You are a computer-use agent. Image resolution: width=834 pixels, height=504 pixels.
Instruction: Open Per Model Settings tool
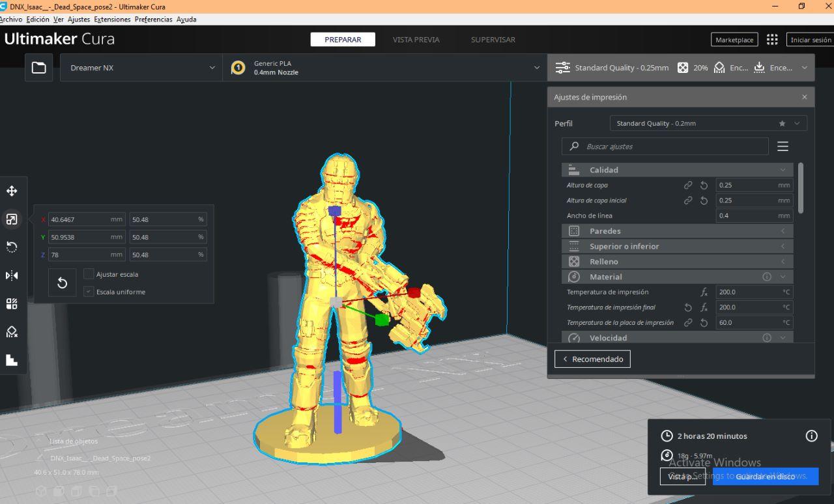12,303
